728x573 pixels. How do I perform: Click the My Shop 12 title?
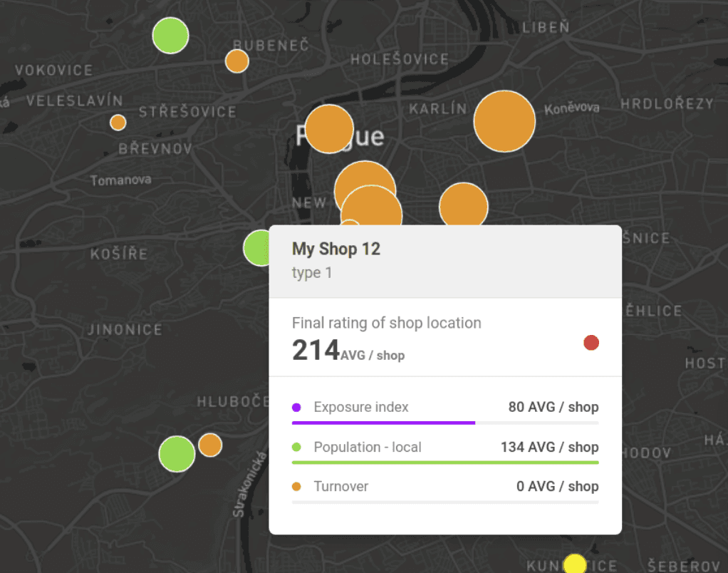[x=336, y=249]
